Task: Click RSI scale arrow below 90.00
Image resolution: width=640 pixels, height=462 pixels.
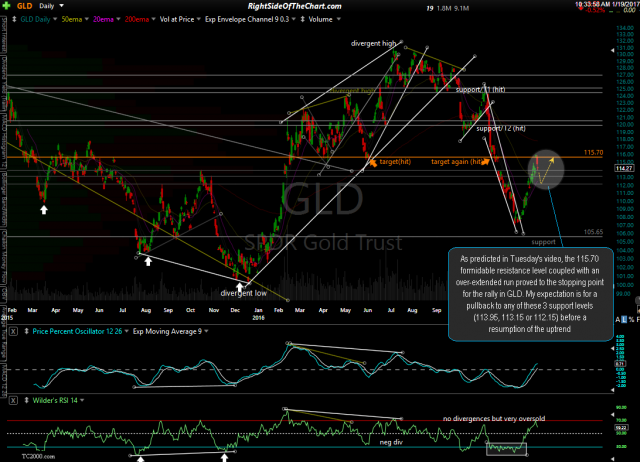Action: coord(612,414)
